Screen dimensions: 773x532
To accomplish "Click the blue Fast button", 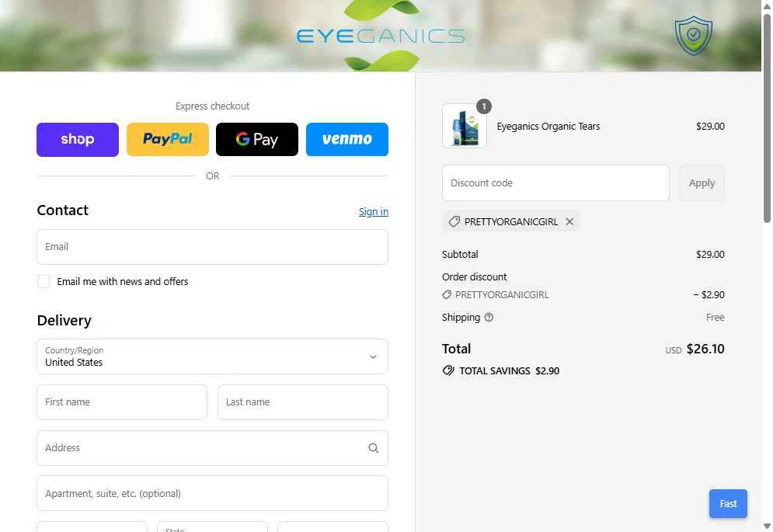I will click(x=728, y=503).
